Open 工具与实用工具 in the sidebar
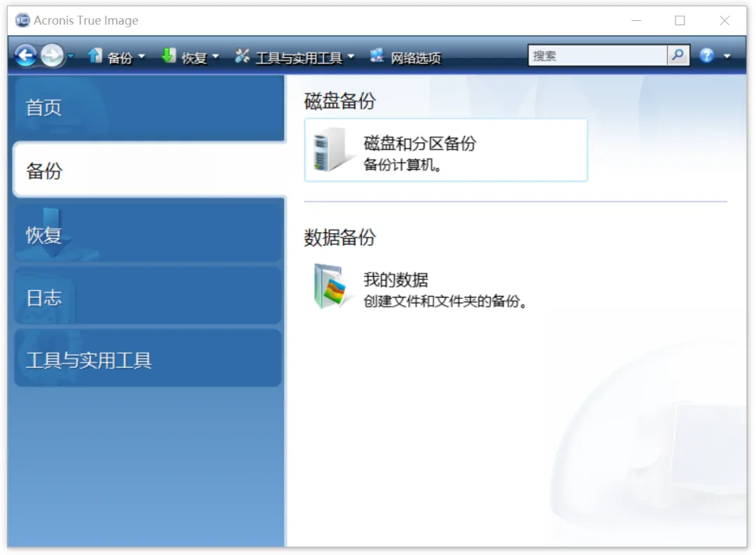756x555 pixels. point(148,359)
